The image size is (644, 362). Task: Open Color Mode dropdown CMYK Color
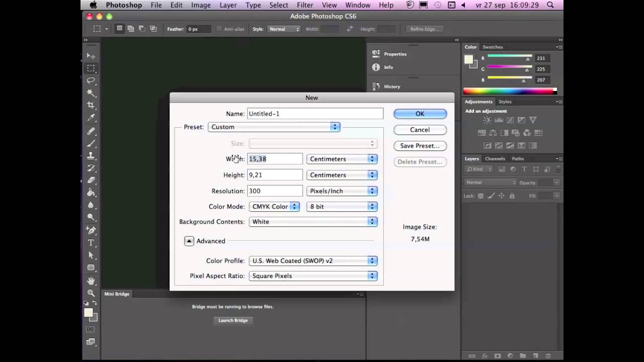point(275,207)
